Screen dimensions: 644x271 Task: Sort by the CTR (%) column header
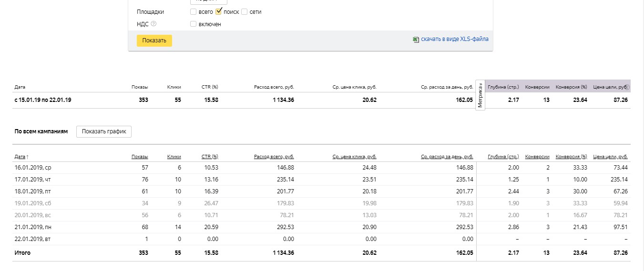click(x=209, y=157)
